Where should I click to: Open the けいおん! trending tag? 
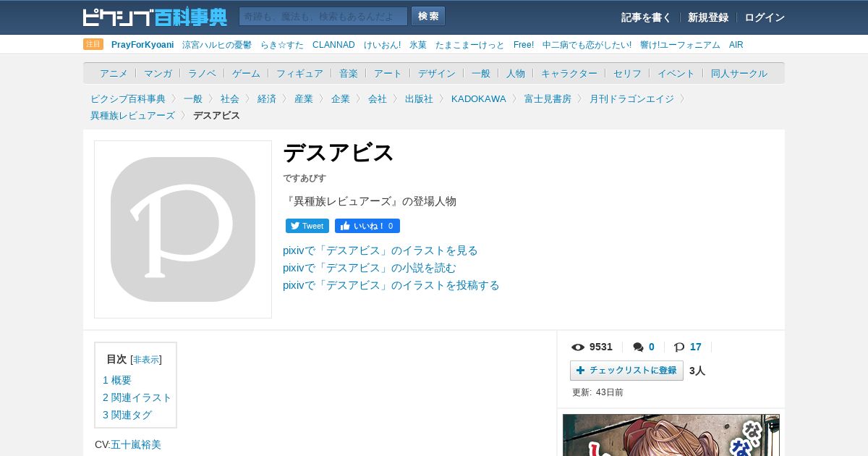point(382,45)
